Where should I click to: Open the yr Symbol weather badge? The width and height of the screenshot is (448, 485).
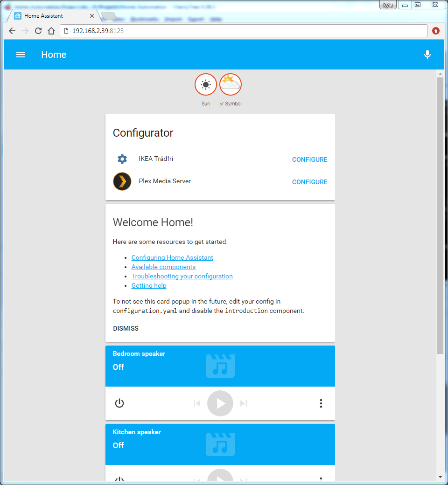click(231, 85)
